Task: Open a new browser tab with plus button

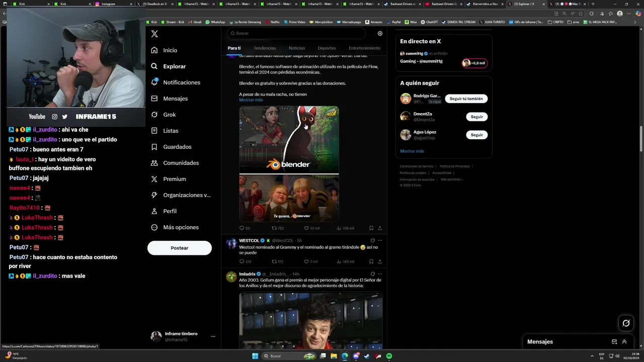Action: pyautogui.click(x=593, y=4)
